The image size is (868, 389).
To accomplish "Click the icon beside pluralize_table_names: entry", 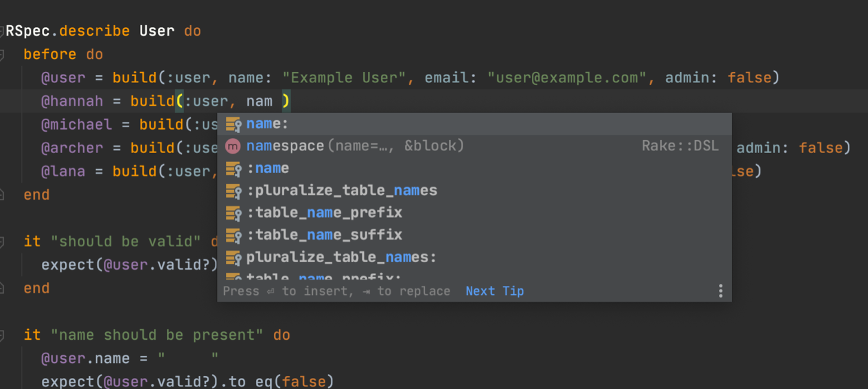I will coord(233,257).
